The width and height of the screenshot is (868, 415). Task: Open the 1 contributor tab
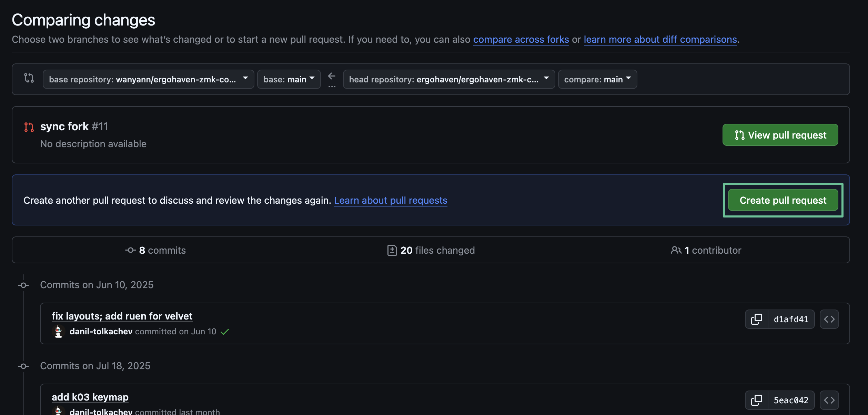(x=706, y=250)
